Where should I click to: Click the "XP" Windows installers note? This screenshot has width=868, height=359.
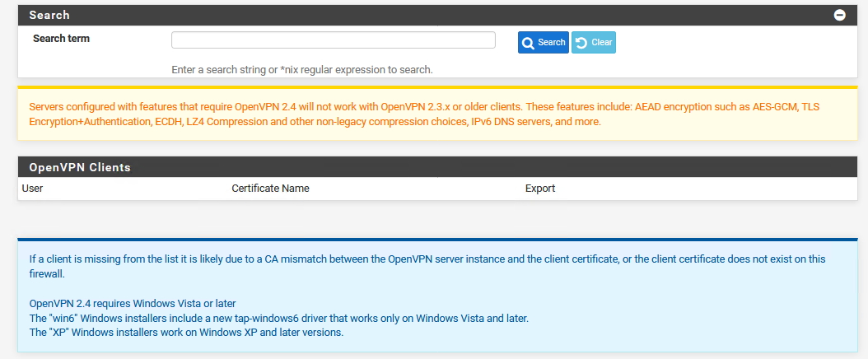[186, 333]
